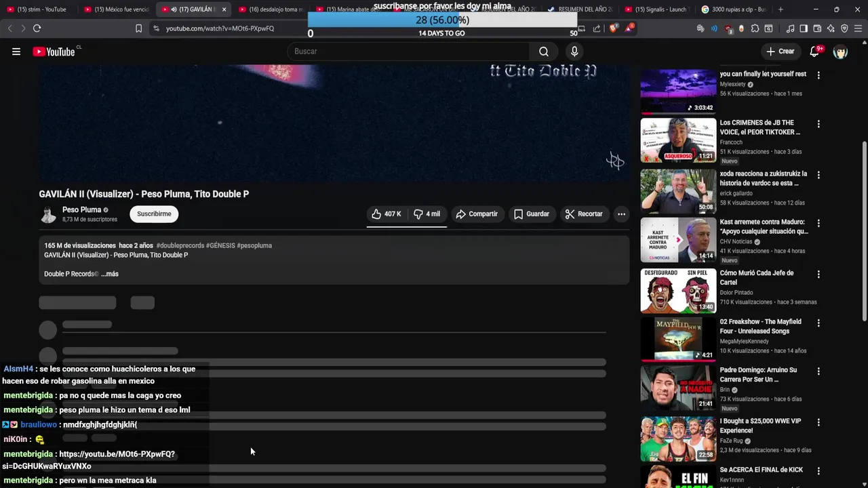Open the YouTube hamburger guide menu
Viewport: 868px width, 488px height.
click(16, 52)
